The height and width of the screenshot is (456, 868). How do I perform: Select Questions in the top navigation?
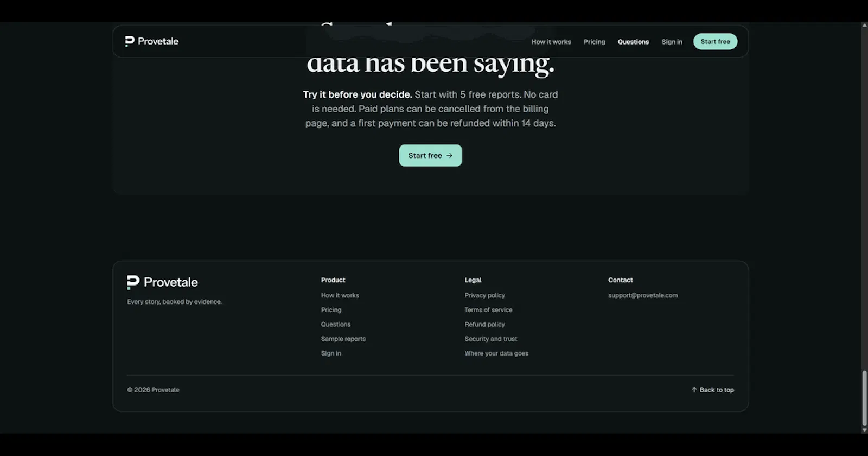(x=633, y=42)
